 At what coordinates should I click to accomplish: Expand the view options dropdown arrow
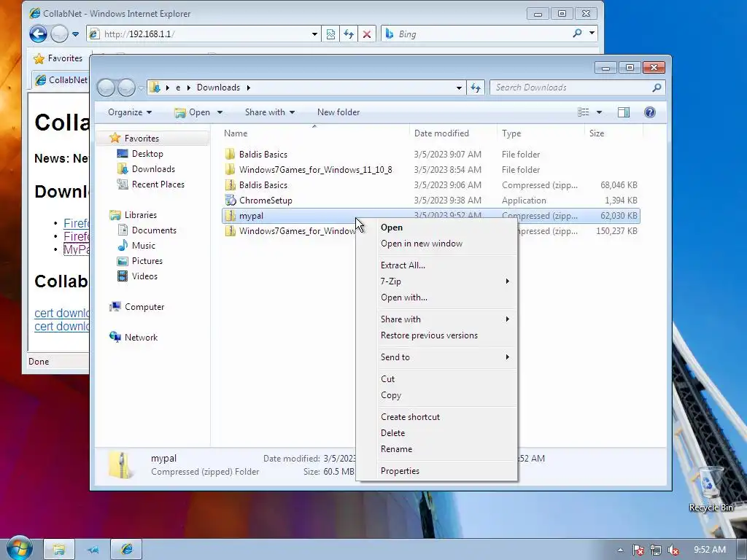(599, 112)
